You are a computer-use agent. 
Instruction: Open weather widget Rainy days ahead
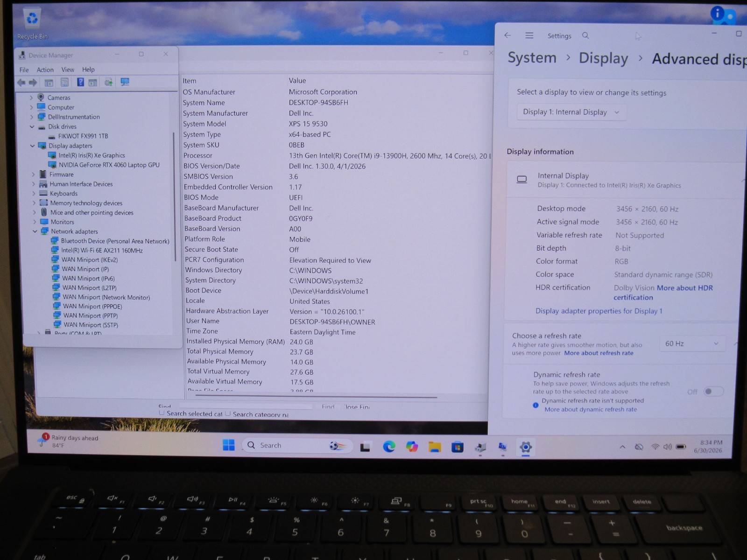[69, 441]
